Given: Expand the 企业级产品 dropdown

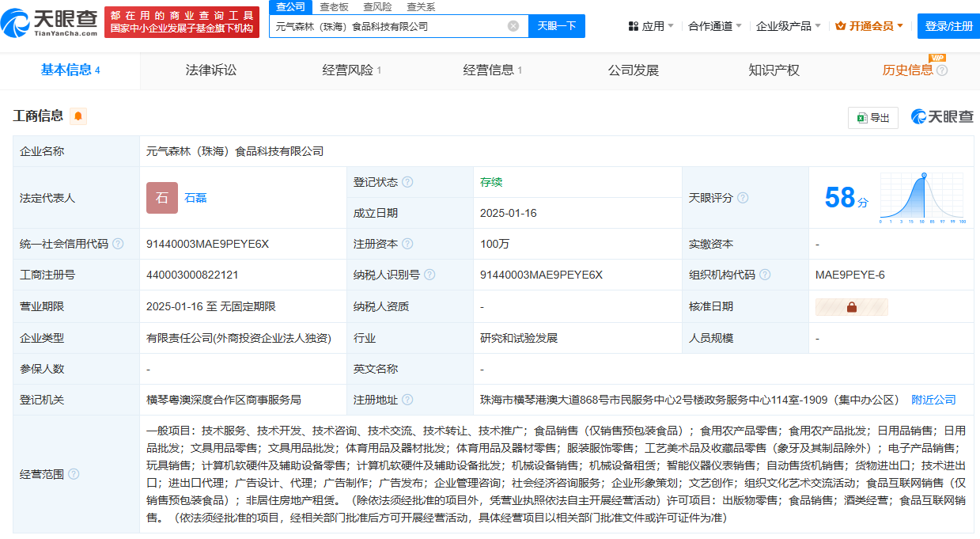Looking at the screenshot, I should point(789,26).
